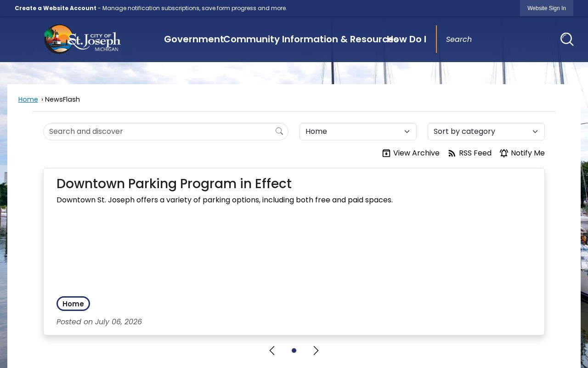Open the How Do I menu
Viewport: 588px width, 368px height.
click(x=407, y=39)
